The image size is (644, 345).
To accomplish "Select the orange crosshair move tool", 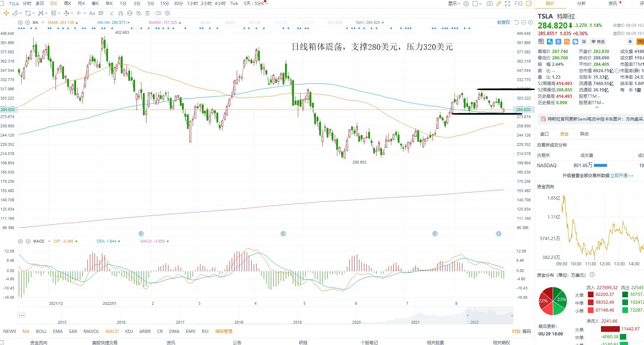I will (6, 13).
